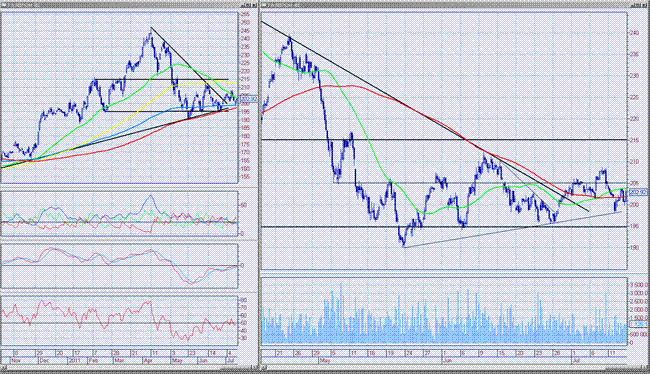Click left chart's scrollbar right arrow
Screen dimensions: 650x374
(x=254, y=368)
